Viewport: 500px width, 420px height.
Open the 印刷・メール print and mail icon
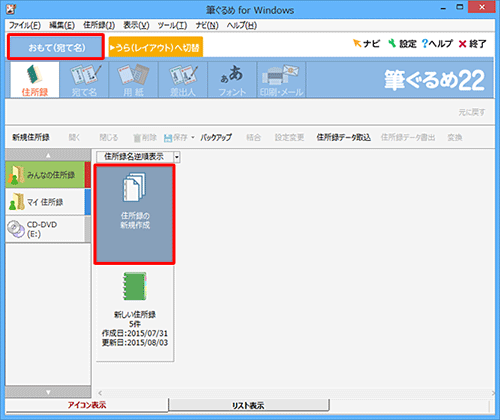pyautogui.click(x=281, y=80)
